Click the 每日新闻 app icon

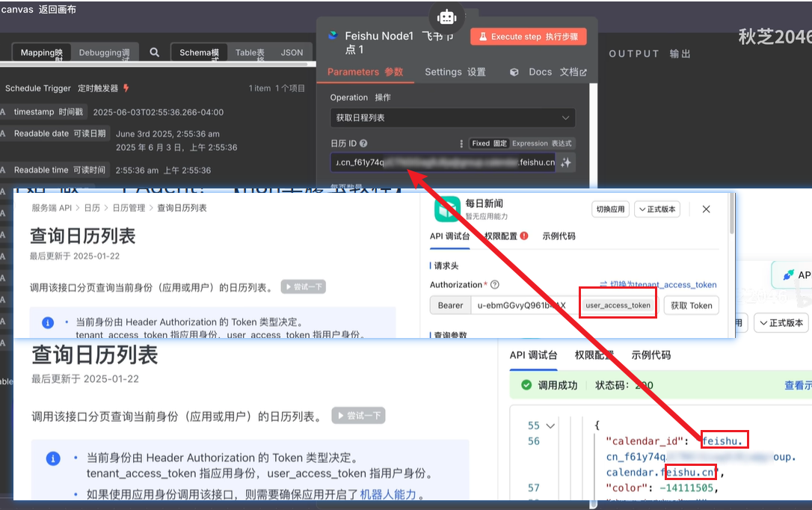(447, 209)
